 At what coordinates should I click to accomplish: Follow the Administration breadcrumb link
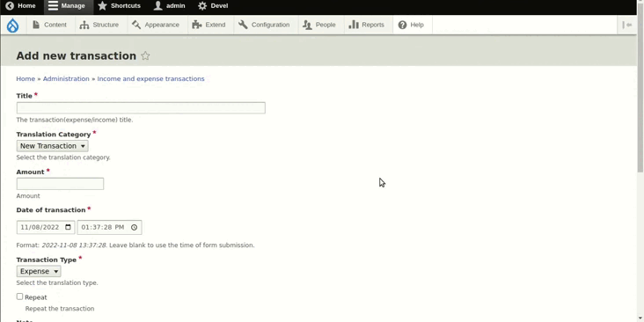(66, 78)
